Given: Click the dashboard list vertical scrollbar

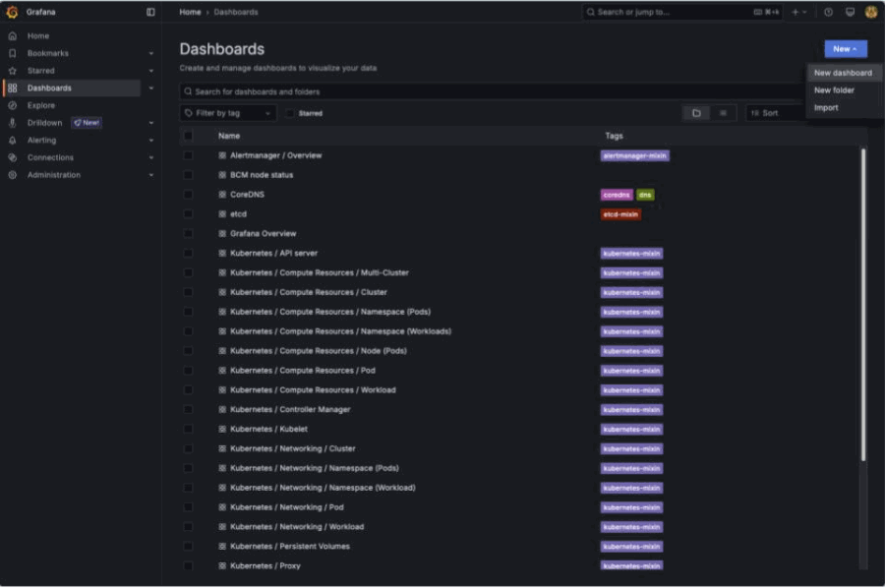Looking at the screenshot, I should pos(863,305).
